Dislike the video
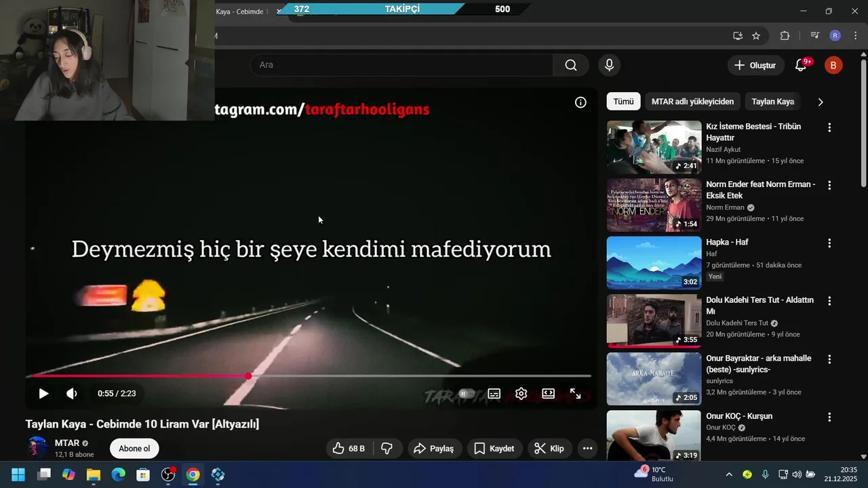This screenshot has height=488, width=868. (x=387, y=449)
